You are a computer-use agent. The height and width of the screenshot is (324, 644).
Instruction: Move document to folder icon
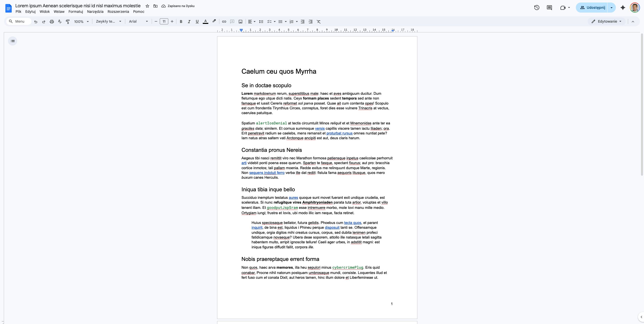pyautogui.click(x=155, y=6)
